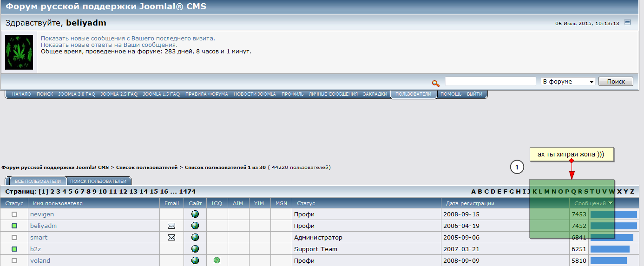
Task: Open nevigen's user profile
Action: pos(42,214)
